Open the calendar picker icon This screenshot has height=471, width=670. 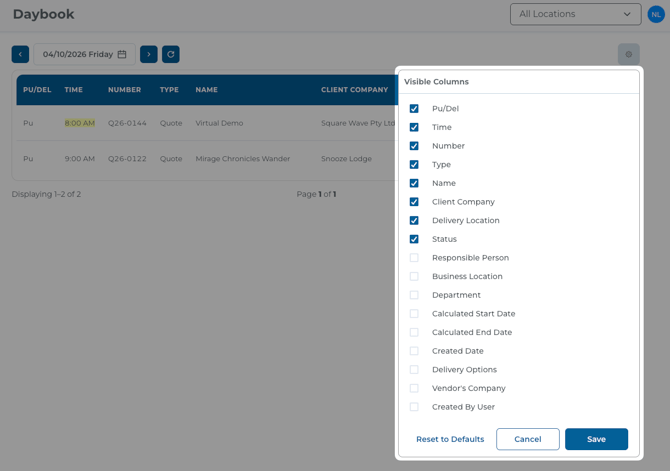pos(122,54)
